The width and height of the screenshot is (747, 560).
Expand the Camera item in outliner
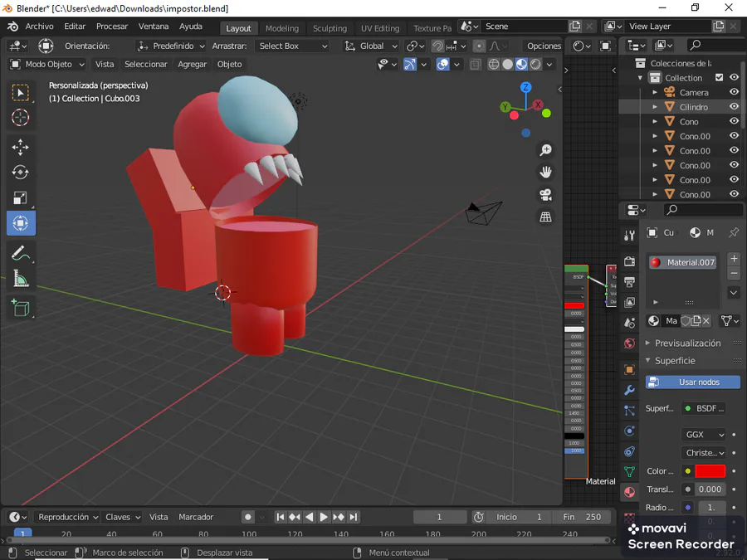click(655, 92)
